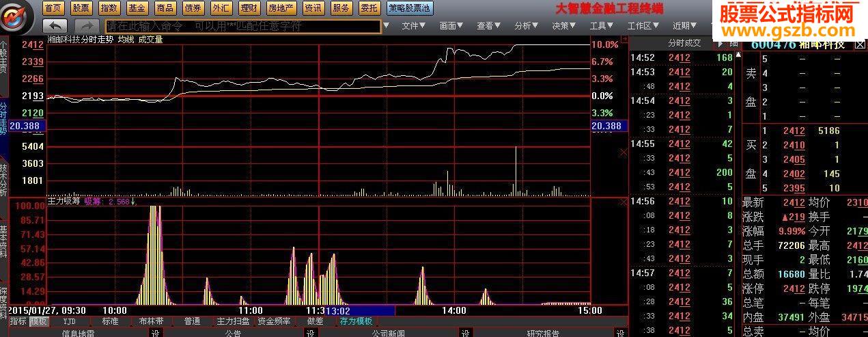Click the 设 icon next to 公告
The height and width of the screenshot is (337, 868).
point(311,333)
